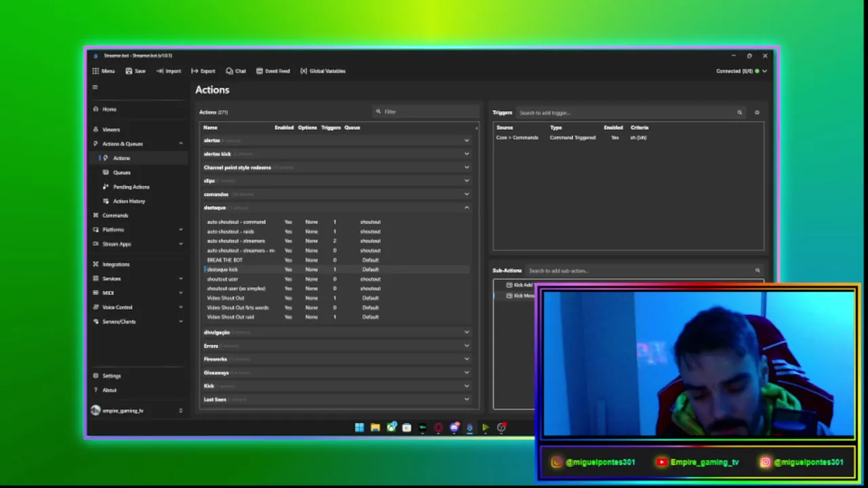868x488 pixels.
Task: Expand the alertas group
Action: [467, 140]
